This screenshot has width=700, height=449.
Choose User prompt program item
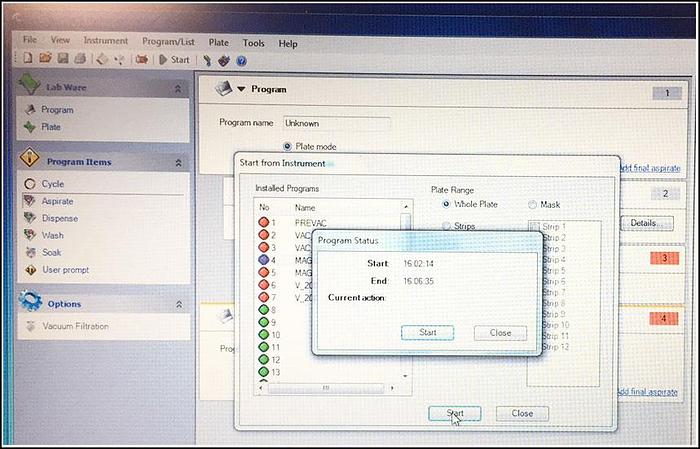pyautogui.click(x=65, y=270)
